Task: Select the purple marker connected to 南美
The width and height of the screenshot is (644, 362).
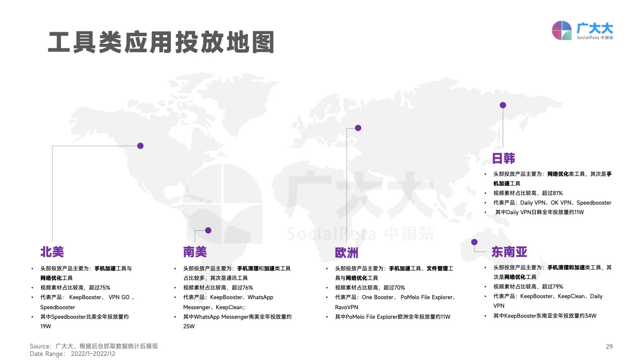Action: coord(208,230)
